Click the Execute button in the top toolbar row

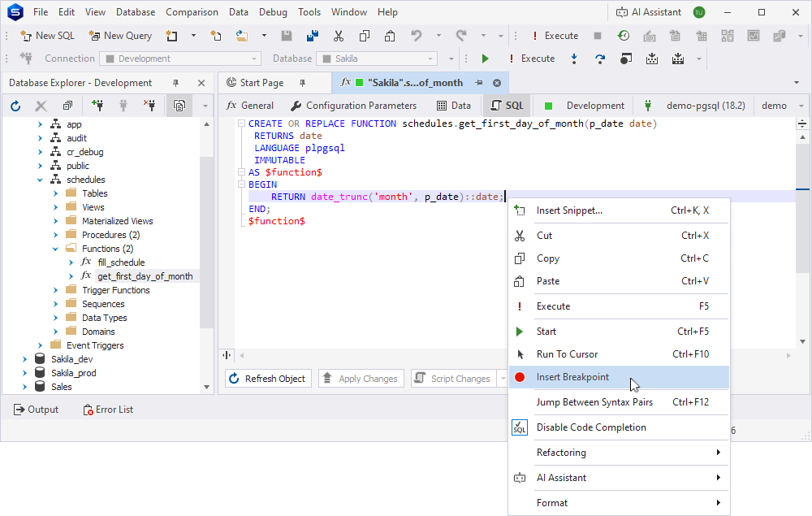555,36
